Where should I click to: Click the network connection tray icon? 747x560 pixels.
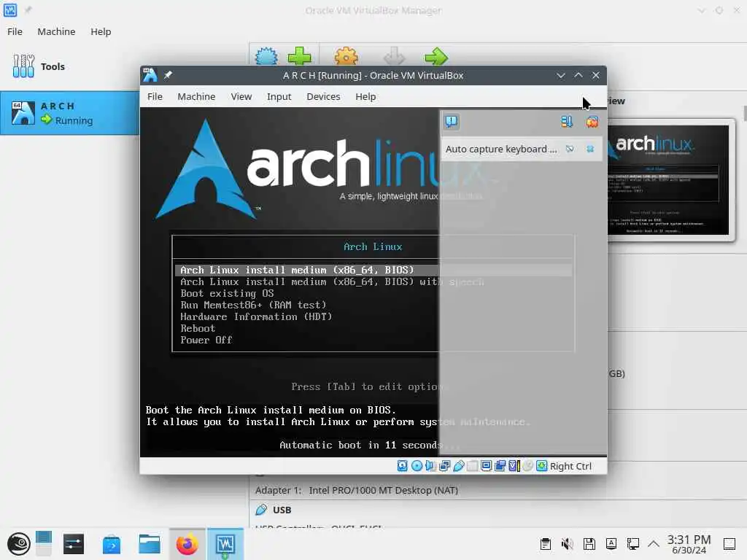click(x=632, y=544)
